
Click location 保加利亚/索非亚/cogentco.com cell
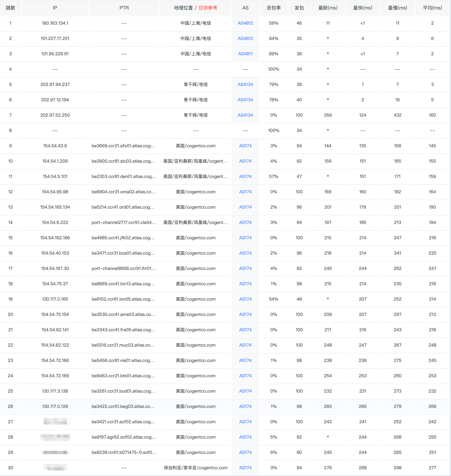pos(195,468)
